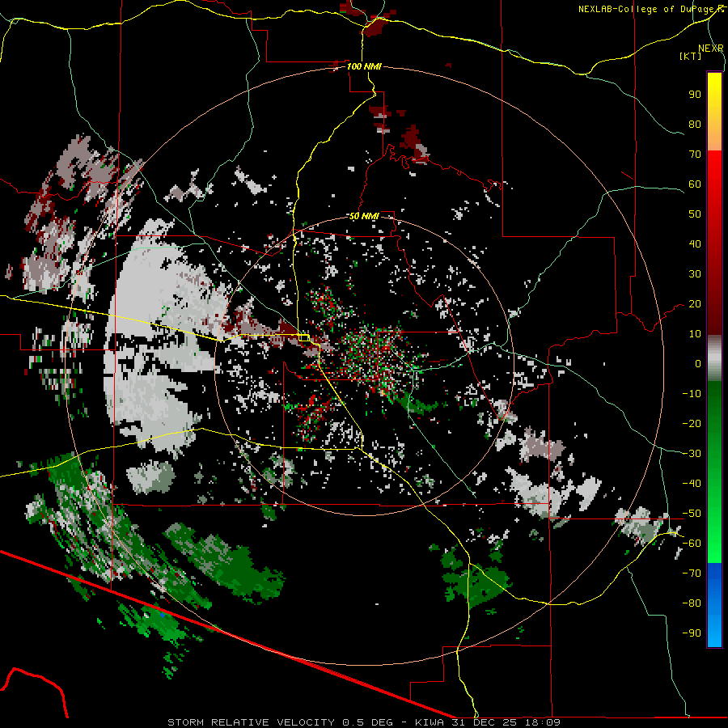Click the 0 value on velocity scale
Screen dimensions: 728x728
pos(698,363)
